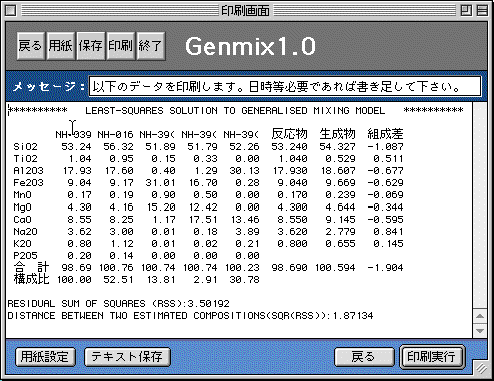Click the scrollbar down arrow
The image size is (494, 381).
tap(480, 330)
